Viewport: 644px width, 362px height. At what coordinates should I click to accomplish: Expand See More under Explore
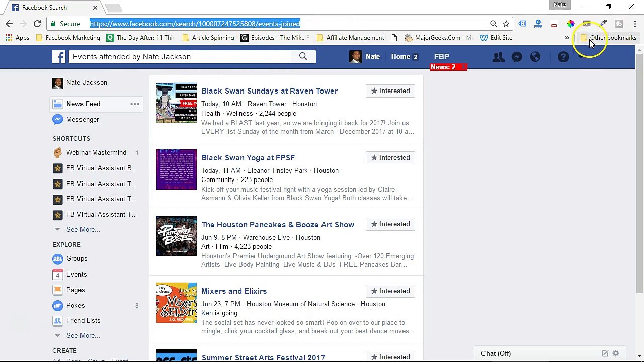click(83, 336)
